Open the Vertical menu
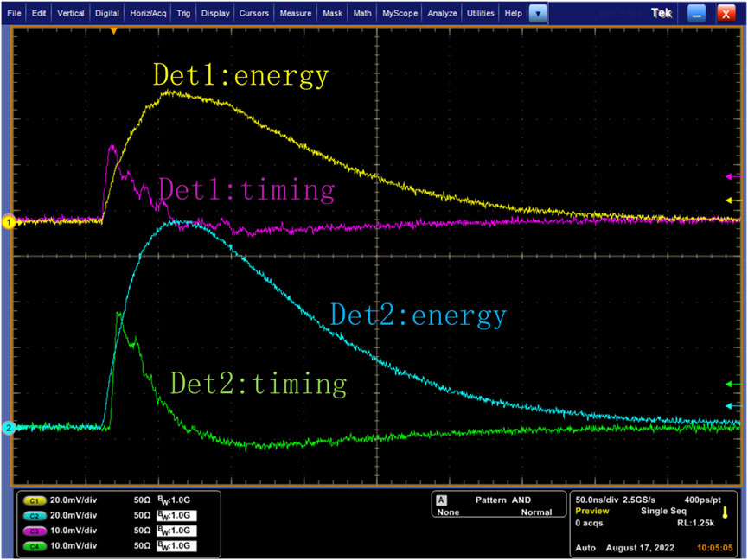748x560 pixels. (x=71, y=13)
